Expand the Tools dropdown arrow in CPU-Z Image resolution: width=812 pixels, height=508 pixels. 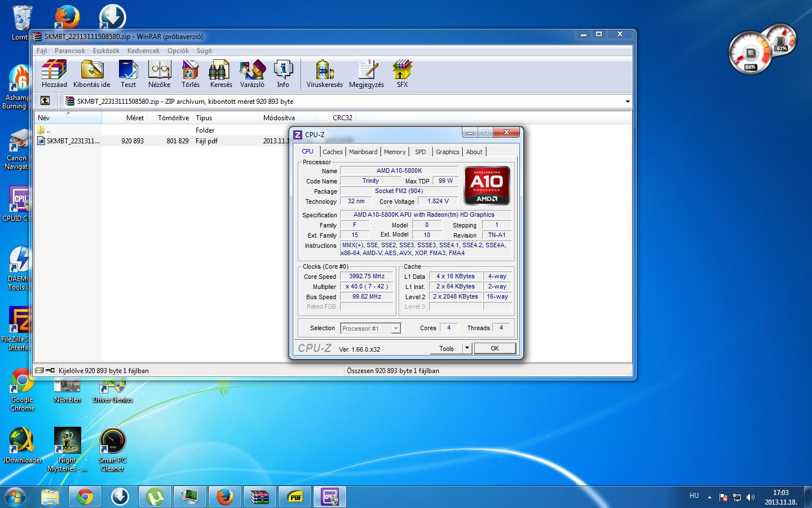point(467,348)
